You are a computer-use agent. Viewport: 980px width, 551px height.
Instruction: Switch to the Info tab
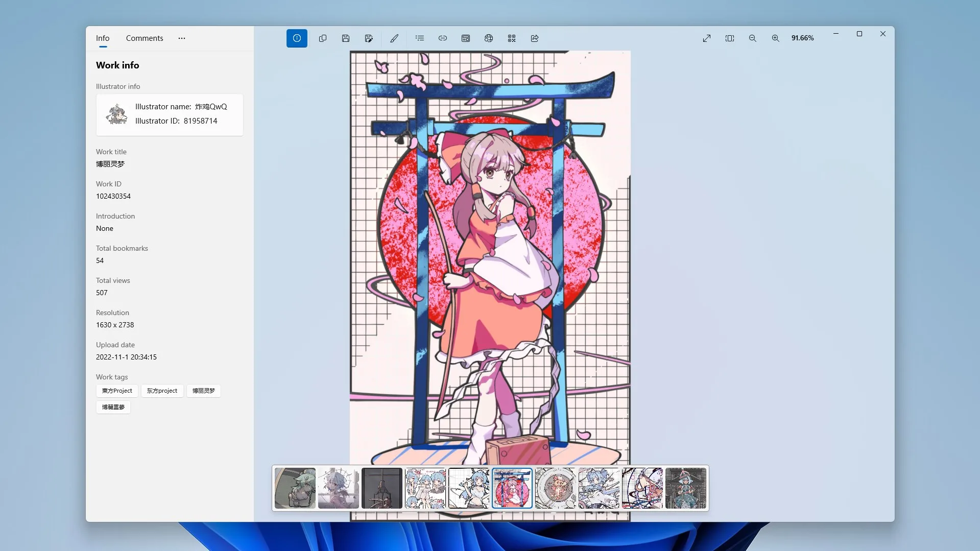coord(103,38)
